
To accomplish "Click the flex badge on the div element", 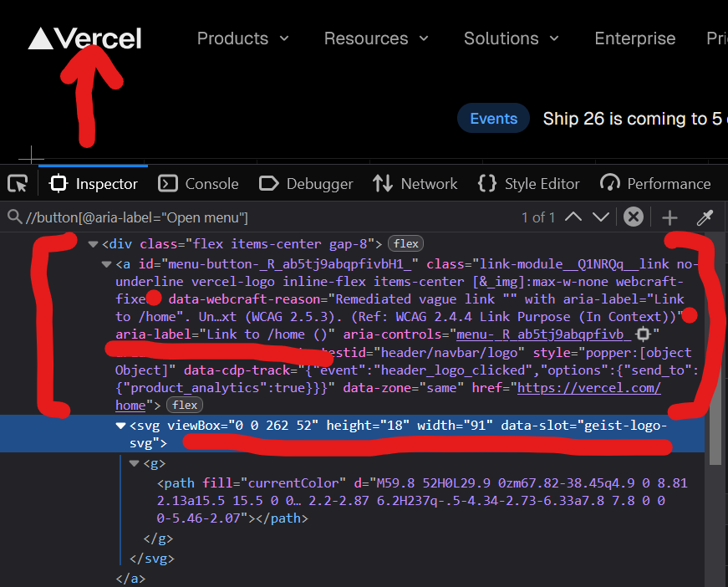I will 405,244.
